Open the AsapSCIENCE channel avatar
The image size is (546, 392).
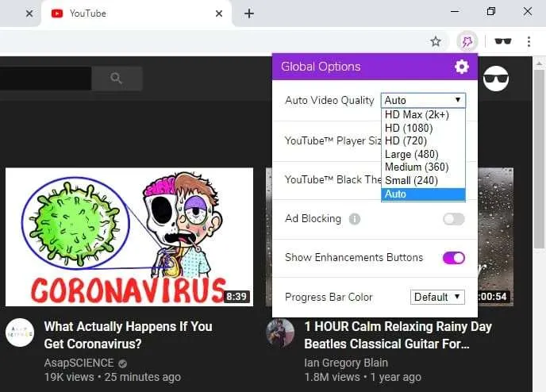(x=20, y=332)
